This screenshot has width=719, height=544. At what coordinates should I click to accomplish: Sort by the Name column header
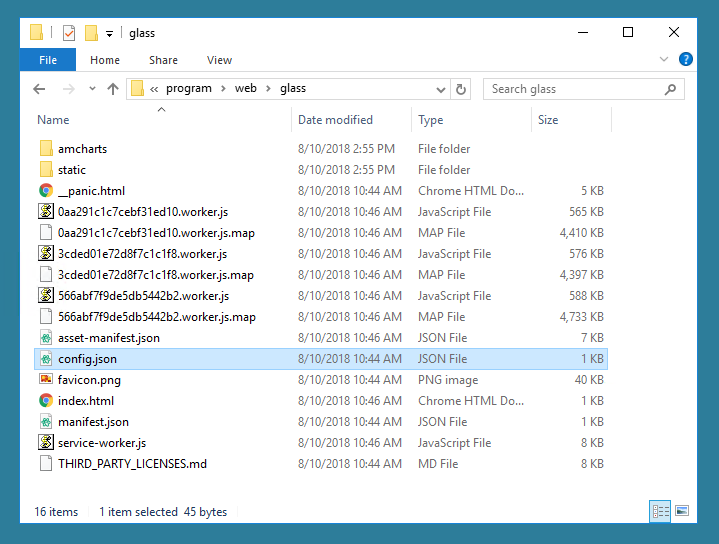(x=53, y=120)
